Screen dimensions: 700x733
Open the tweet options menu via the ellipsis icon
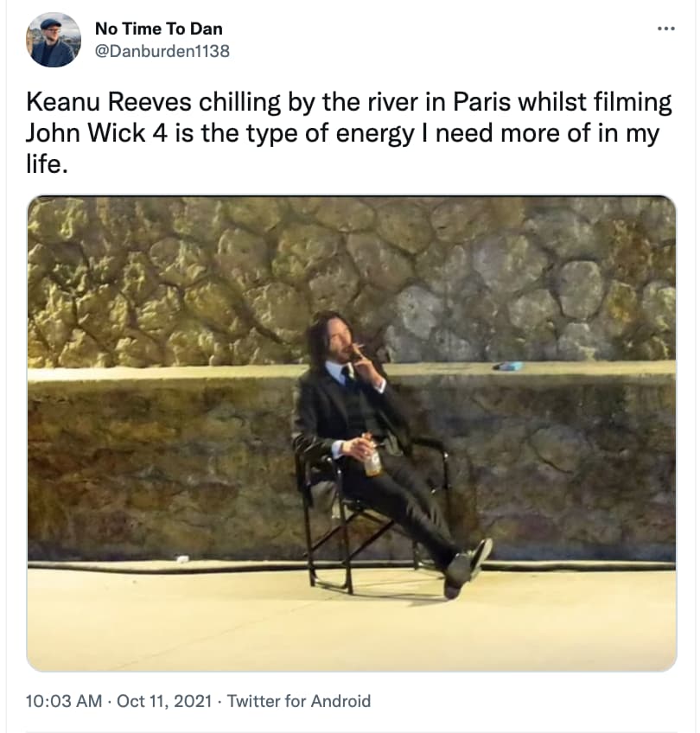[x=666, y=28]
